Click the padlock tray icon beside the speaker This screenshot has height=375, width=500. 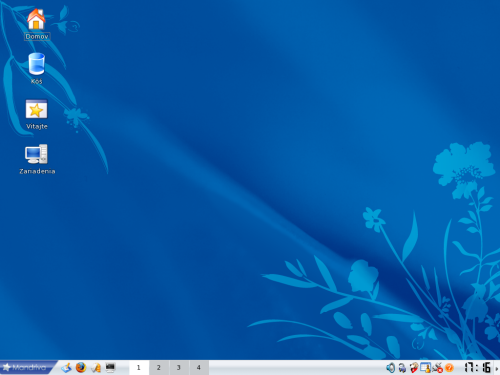tap(402, 368)
